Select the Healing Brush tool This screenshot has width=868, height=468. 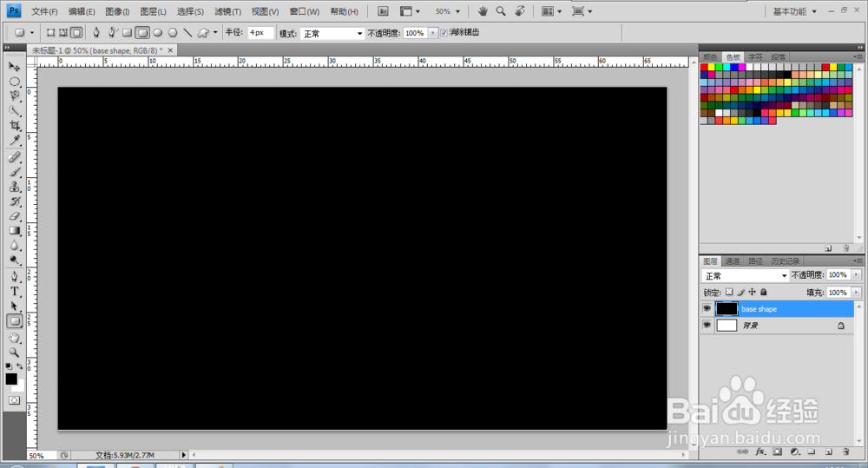click(x=15, y=158)
